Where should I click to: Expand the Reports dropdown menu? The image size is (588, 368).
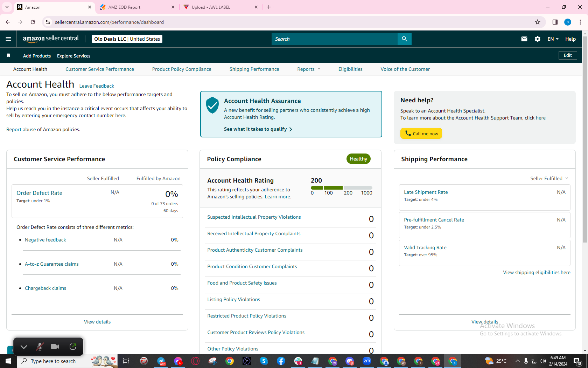click(x=309, y=69)
